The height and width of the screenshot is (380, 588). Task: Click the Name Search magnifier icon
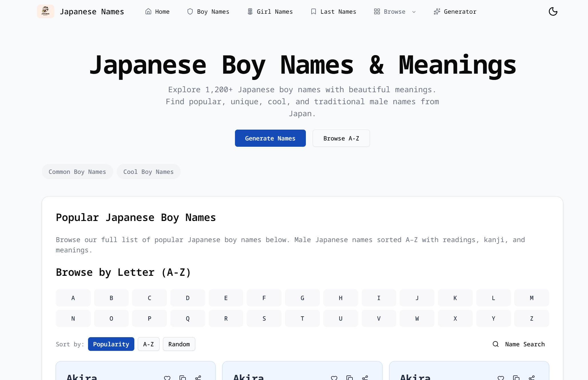tap(495, 344)
